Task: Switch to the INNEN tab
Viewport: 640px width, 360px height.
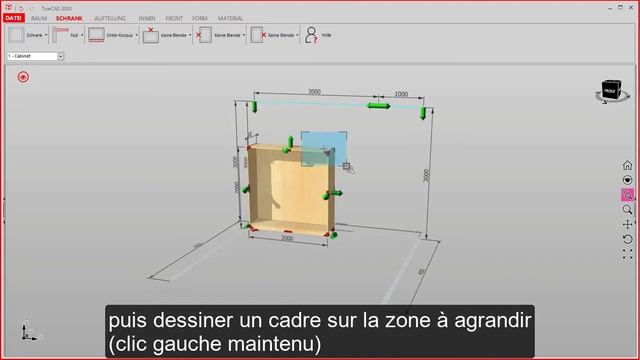Action: click(147, 18)
